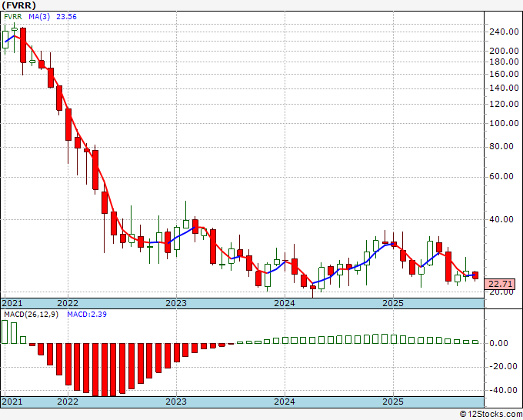Image resolution: width=523 pixels, height=420 pixels.
Task: Click the 160.00 price axis label
Action: [x=504, y=74]
